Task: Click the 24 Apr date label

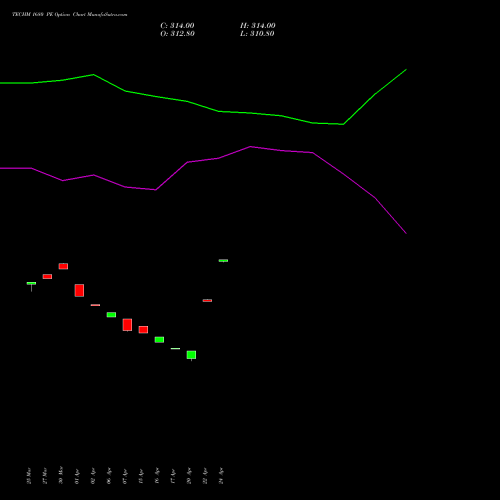Action: [x=221, y=476]
